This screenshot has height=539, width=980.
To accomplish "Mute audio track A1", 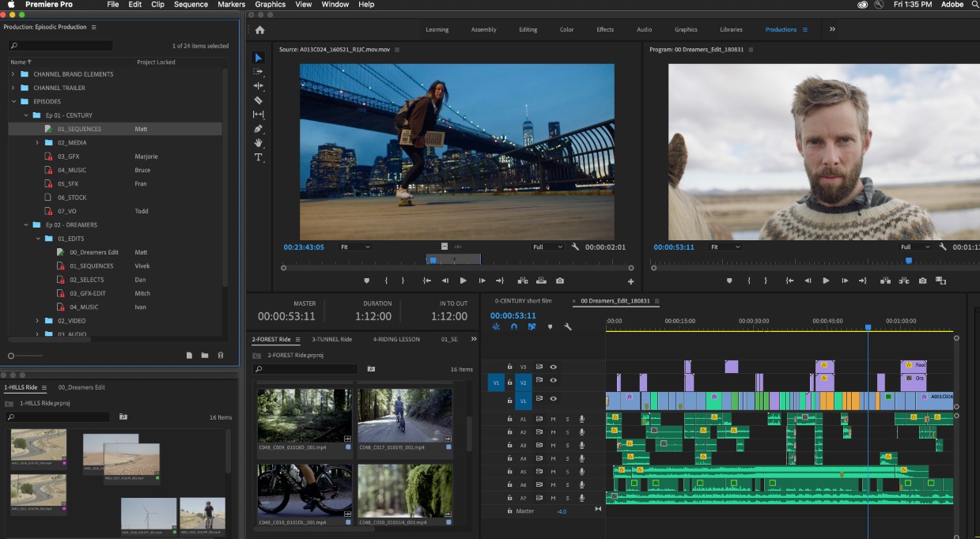I will 553,420.
